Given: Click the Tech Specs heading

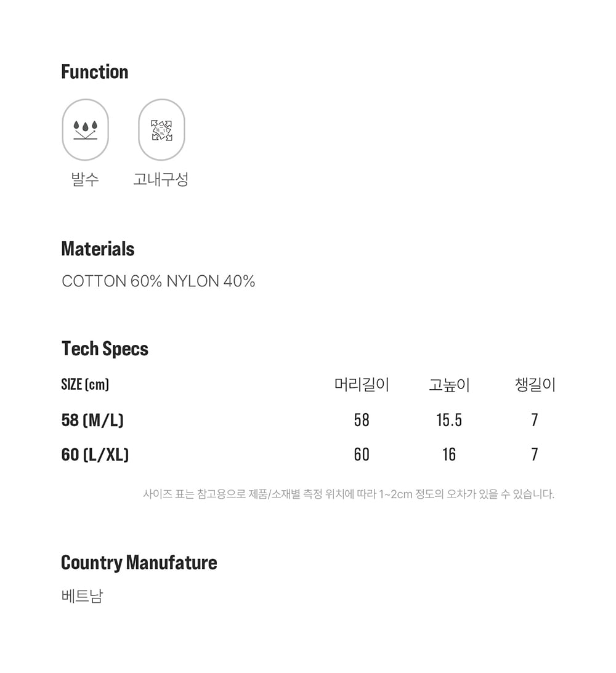Looking at the screenshot, I should tap(105, 349).
